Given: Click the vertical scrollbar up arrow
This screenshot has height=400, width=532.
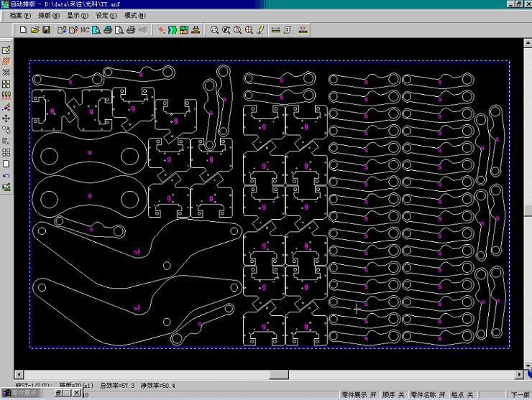Looking at the screenshot, I should (x=526, y=42).
